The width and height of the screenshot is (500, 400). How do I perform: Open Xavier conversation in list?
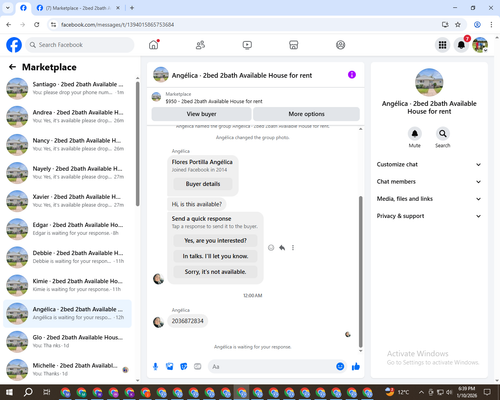67,201
